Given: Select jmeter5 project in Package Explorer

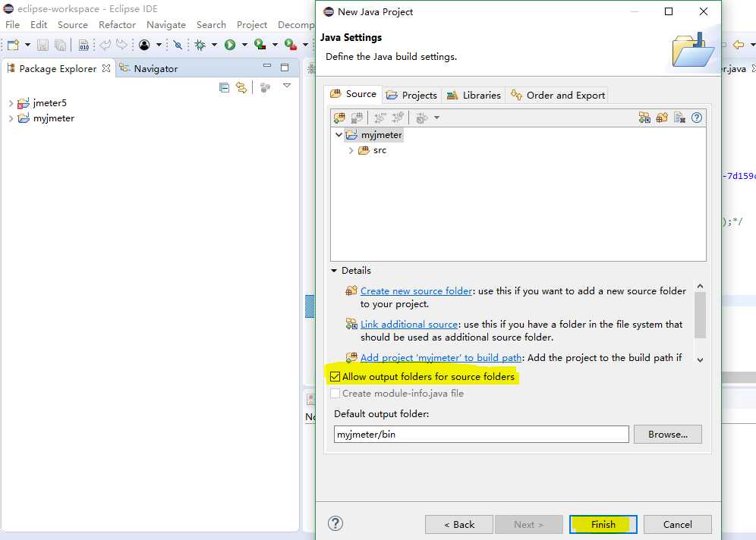Looking at the screenshot, I should click(42, 103).
